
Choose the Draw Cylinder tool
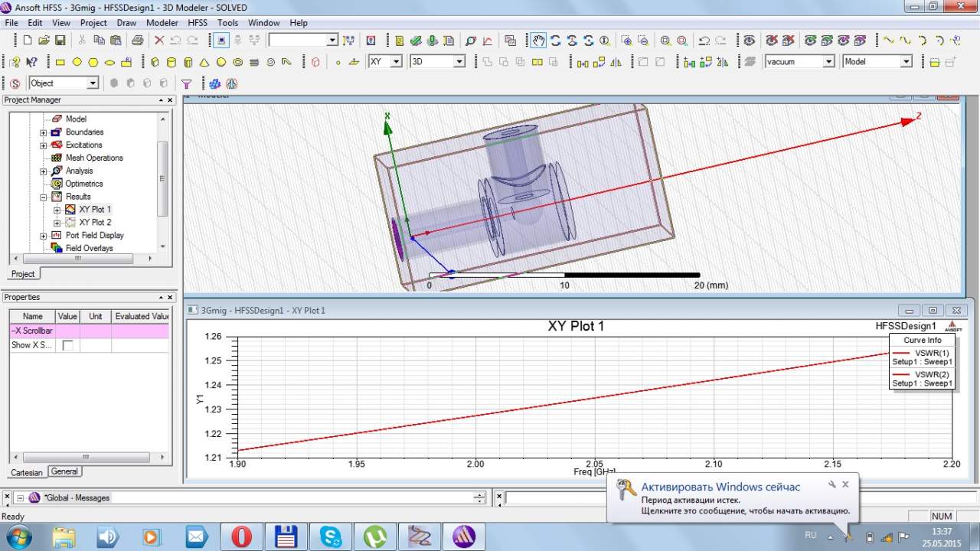pos(171,62)
